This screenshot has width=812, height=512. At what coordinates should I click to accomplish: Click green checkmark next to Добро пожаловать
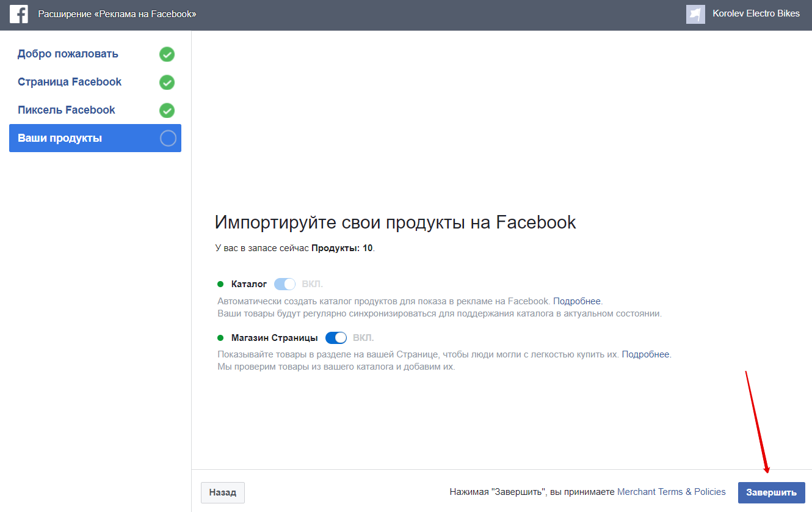[167, 54]
